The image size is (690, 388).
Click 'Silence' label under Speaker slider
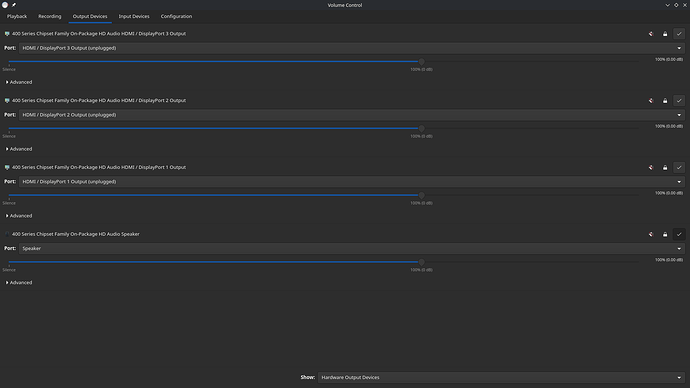point(9,270)
